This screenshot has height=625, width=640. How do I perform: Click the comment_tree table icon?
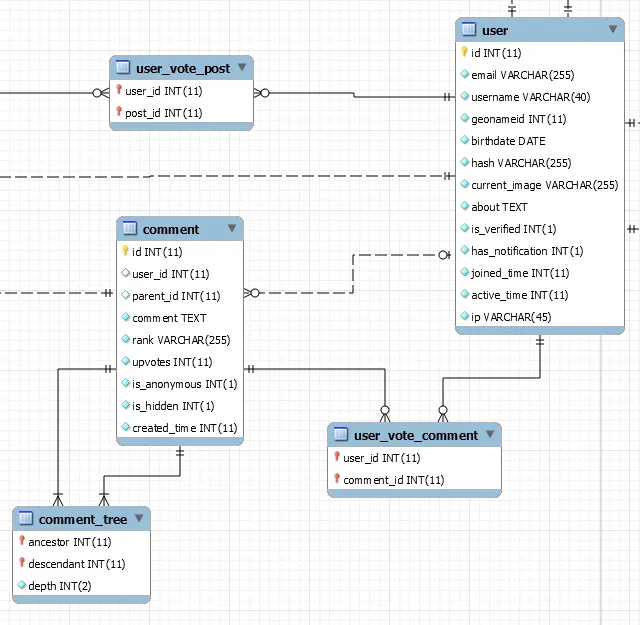[26, 518]
